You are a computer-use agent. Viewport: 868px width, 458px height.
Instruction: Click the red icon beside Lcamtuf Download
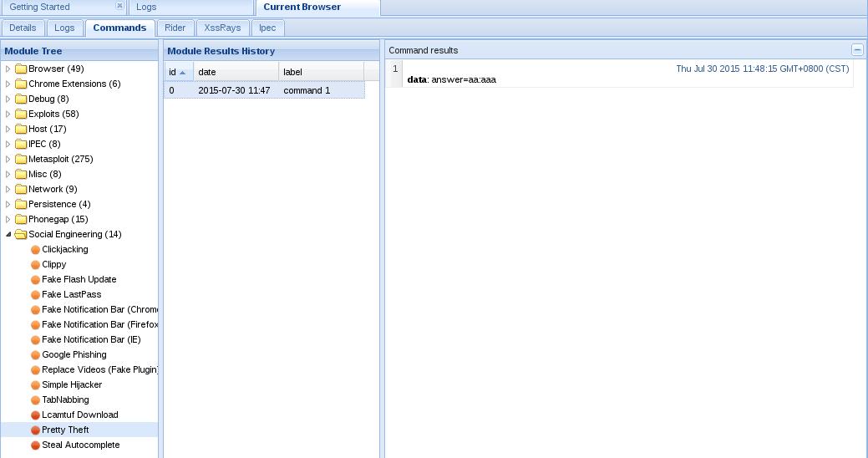click(35, 415)
